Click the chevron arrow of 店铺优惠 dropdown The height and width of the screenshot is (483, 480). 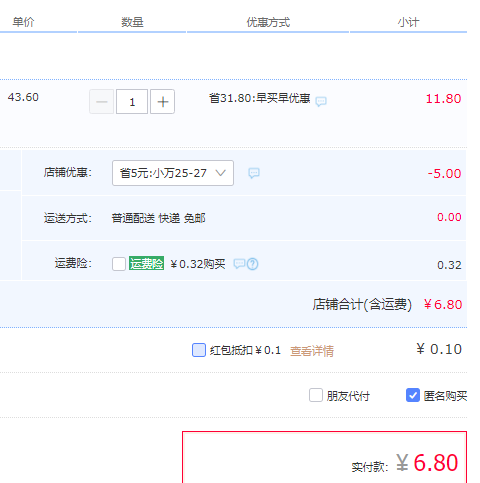(221, 173)
